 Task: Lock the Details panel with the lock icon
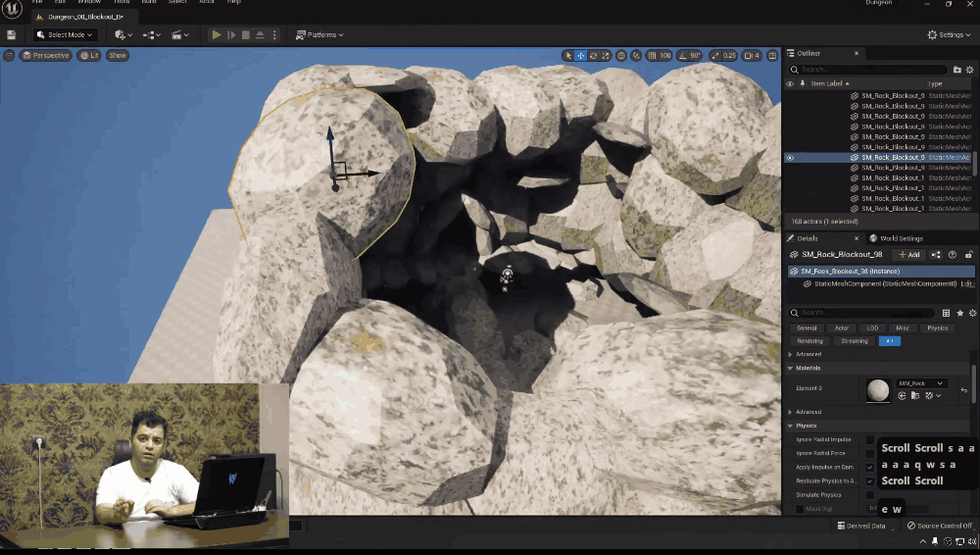968,254
